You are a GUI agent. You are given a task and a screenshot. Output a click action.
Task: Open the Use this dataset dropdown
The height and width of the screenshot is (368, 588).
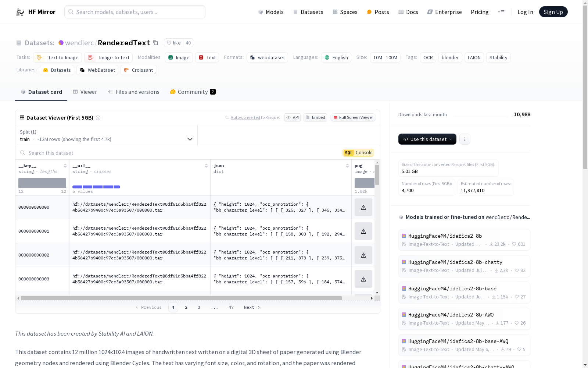(x=427, y=139)
